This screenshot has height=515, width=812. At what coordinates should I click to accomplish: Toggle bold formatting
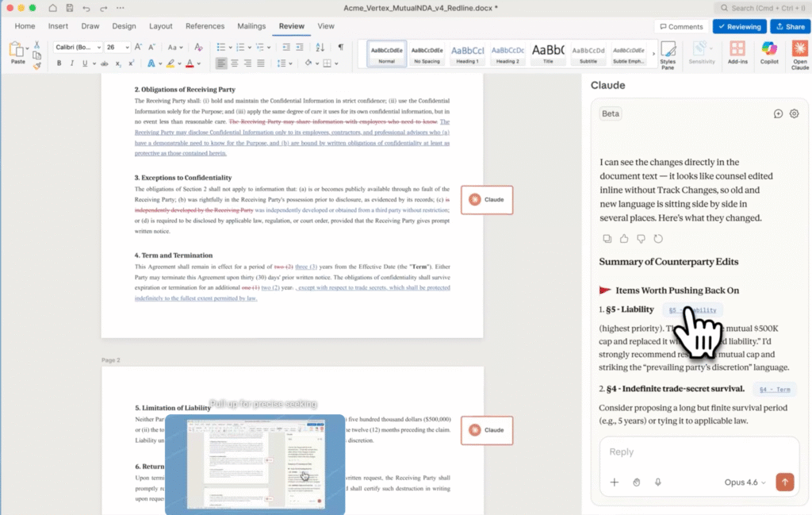58,63
